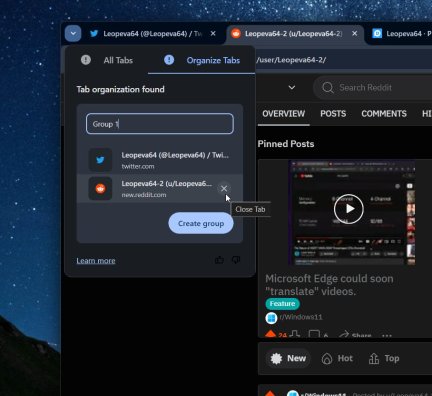Open the Microsoft Edge translate videos post title

[x=329, y=285]
